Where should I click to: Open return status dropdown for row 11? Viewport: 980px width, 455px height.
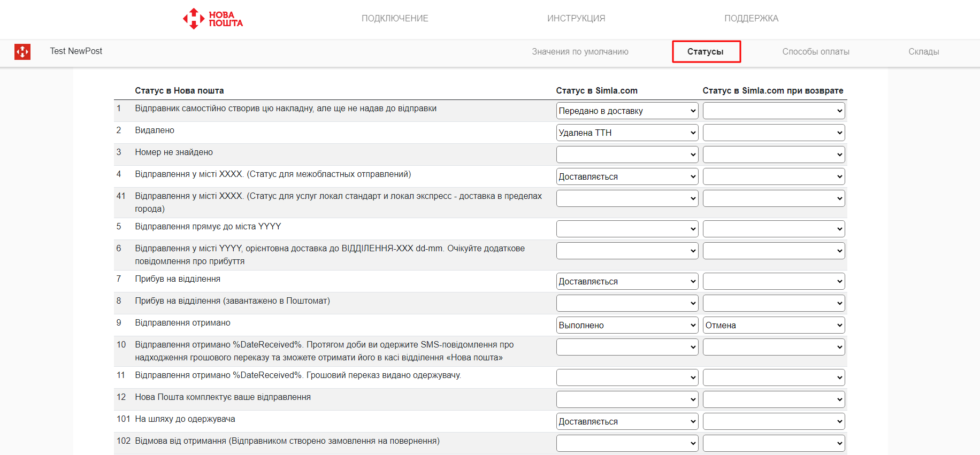774,378
